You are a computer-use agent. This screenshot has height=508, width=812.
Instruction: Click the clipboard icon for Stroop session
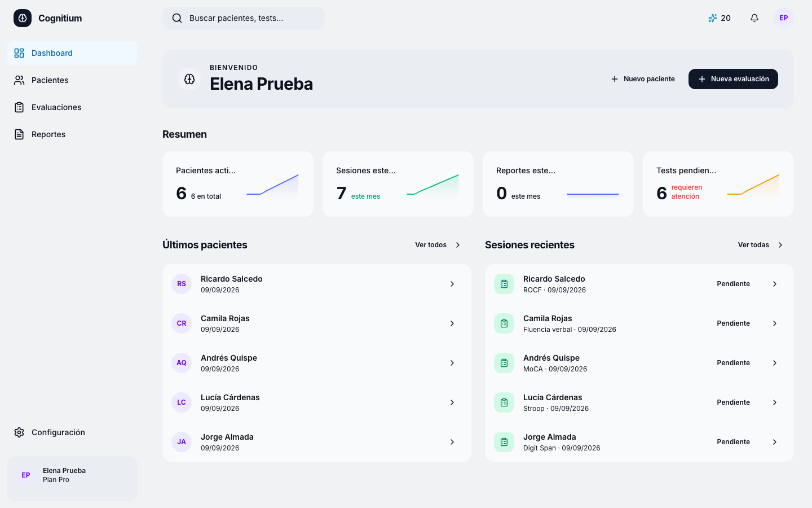tap(504, 402)
